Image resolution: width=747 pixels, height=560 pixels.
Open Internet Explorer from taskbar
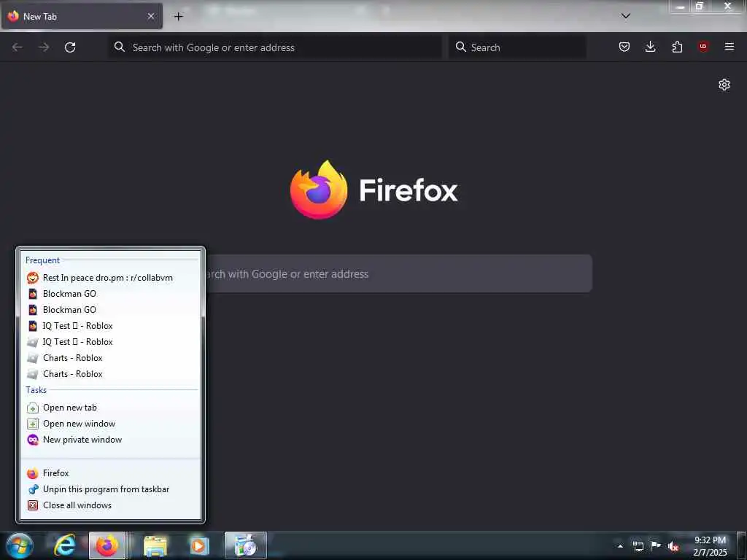(65, 545)
